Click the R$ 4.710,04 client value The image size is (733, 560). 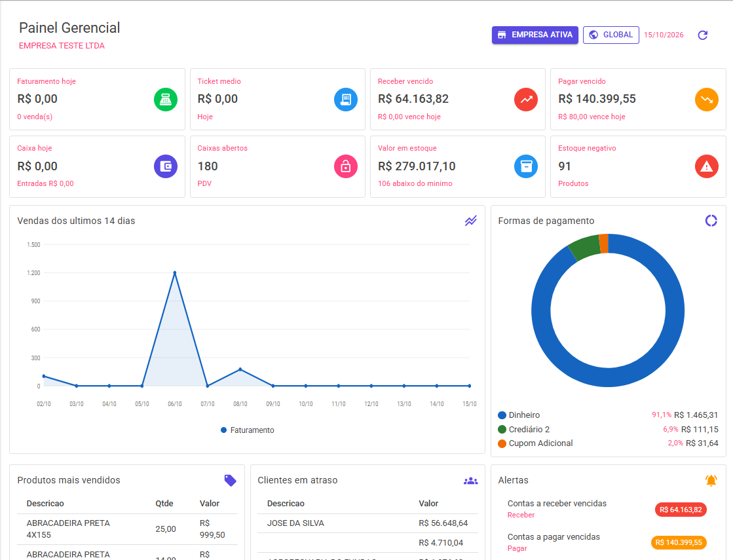coord(441,543)
